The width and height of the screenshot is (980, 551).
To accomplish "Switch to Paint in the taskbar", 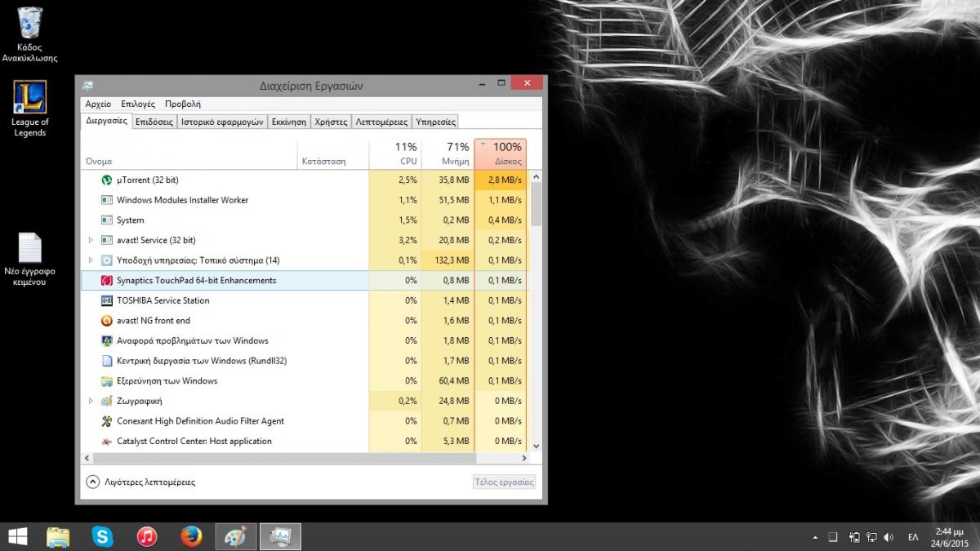I will tap(235, 536).
